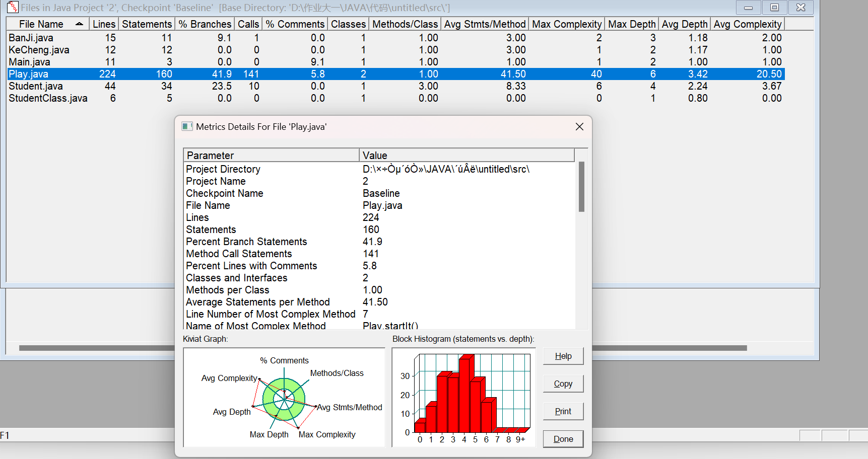Click the % Comments column header
The image size is (868, 459).
(295, 24)
